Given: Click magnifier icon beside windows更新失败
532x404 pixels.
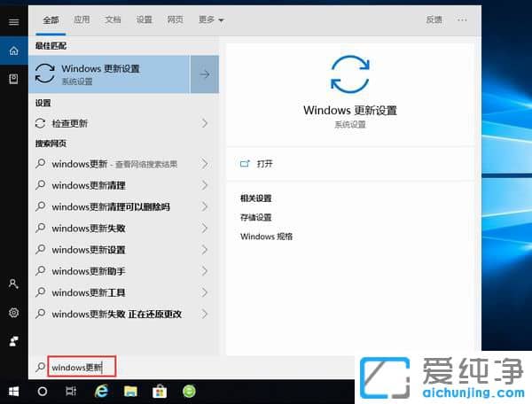Looking at the screenshot, I should (41, 228).
